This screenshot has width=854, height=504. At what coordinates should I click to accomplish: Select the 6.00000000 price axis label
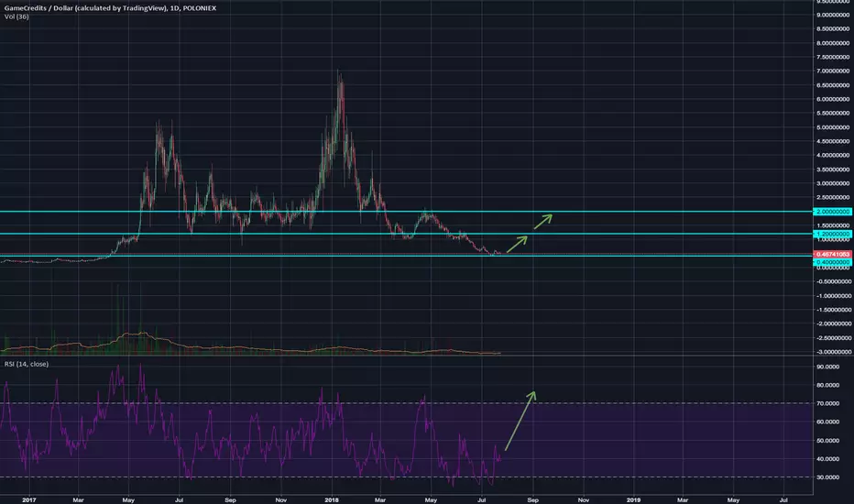(x=833, y=99)
